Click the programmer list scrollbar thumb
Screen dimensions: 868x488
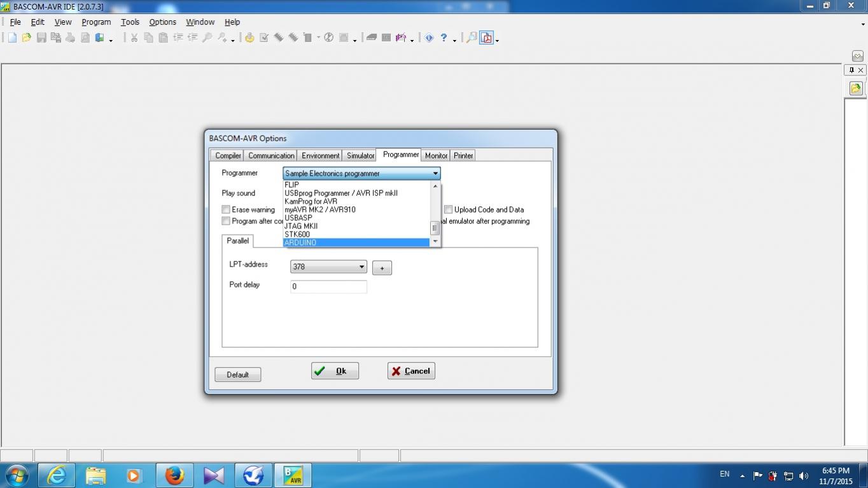pyautogui.click(x=435, y=228)
